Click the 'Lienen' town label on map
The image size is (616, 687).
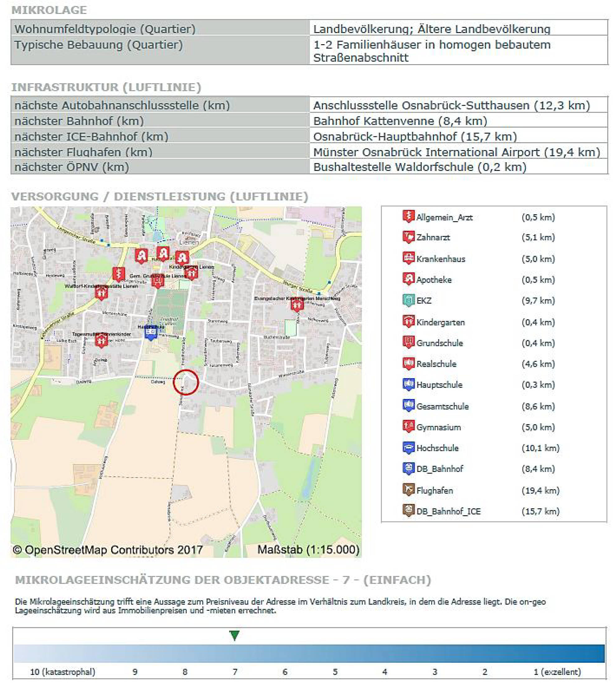189,242
